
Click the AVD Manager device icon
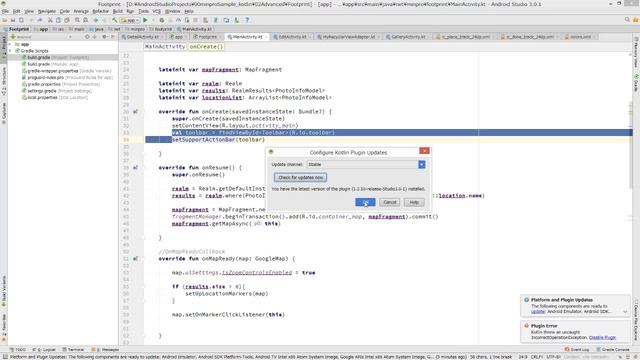[x=205, y=20]
